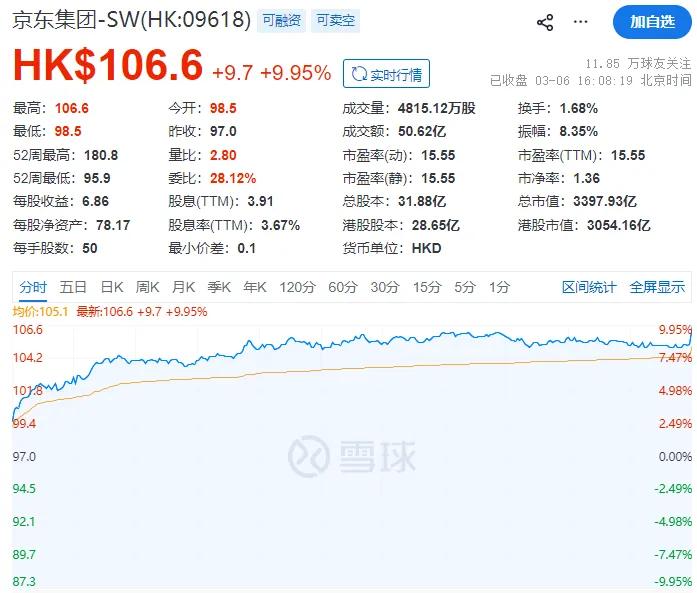The image size is (697, 593).
Task: Click the 每股收益 value 6.86
Action: tap(96, 201)
